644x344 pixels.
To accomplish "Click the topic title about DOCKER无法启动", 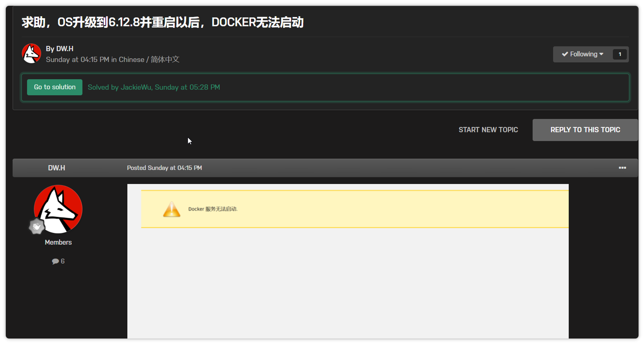I will pyautogui.click(x=163, y=22).
